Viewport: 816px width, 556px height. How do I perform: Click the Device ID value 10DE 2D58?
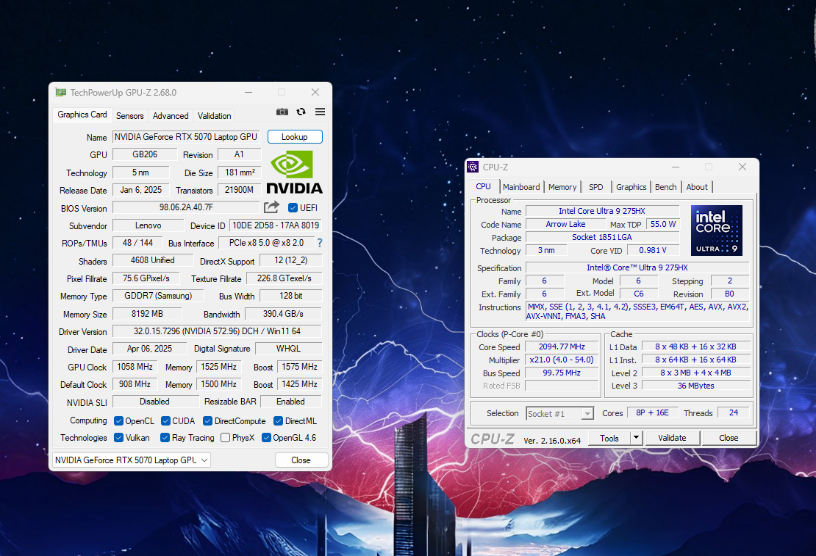[275, 225]
